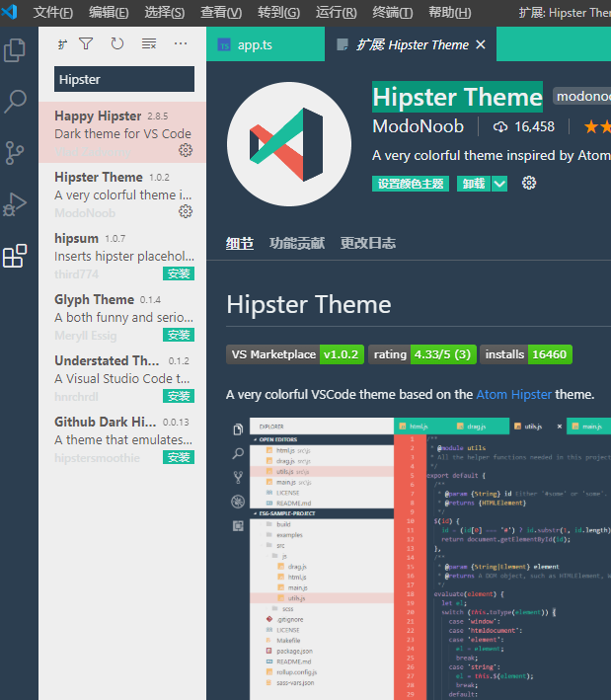Open manage gear on extension detail page
This screenshot has height=700, width=611.
[529, 183]
